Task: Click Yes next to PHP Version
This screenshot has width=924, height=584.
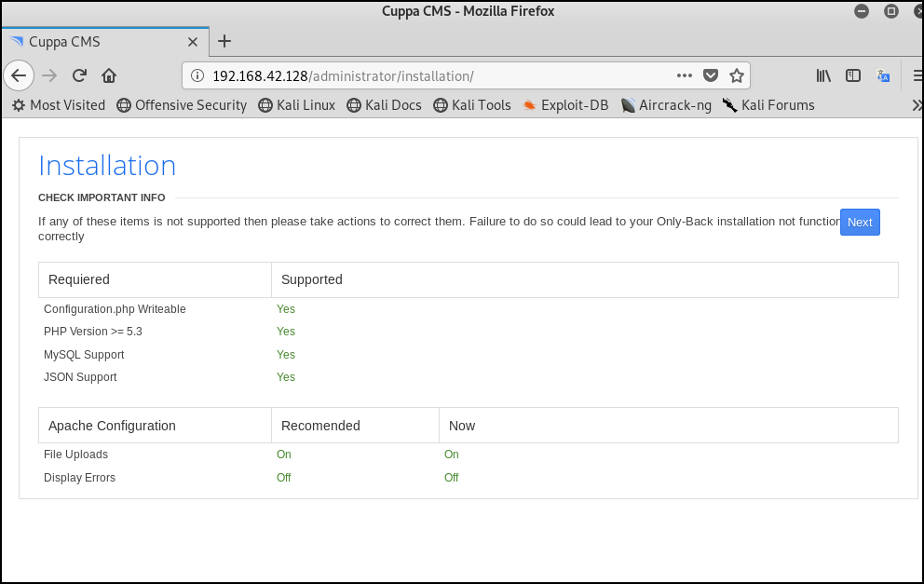Action: pyautogui.click(x=286, y=332)
